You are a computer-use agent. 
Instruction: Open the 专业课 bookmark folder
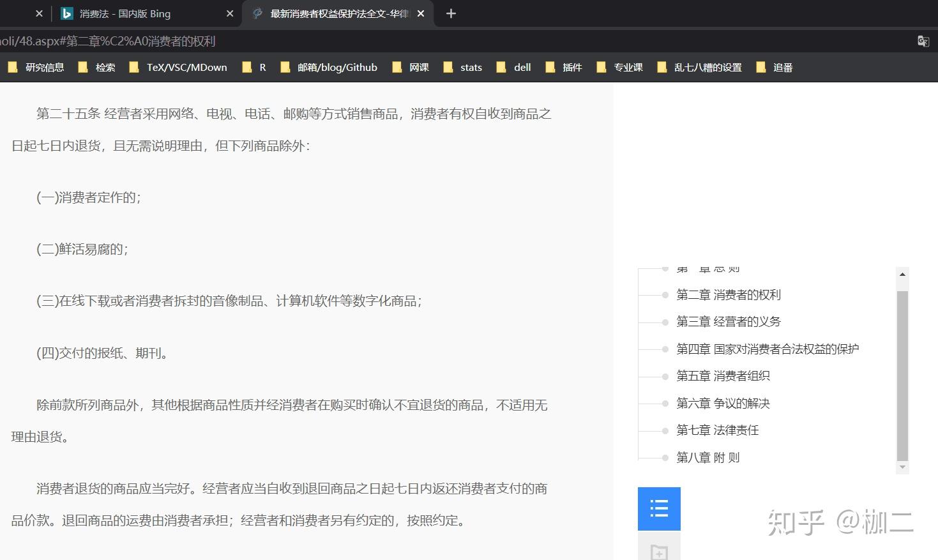(619, 67)
